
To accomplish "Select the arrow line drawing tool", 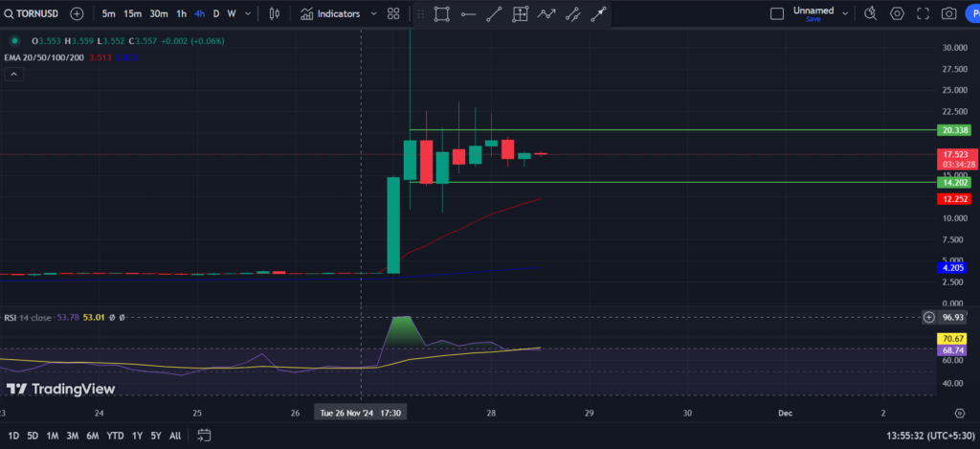I will pyautogui.click(x=599, y=13).
